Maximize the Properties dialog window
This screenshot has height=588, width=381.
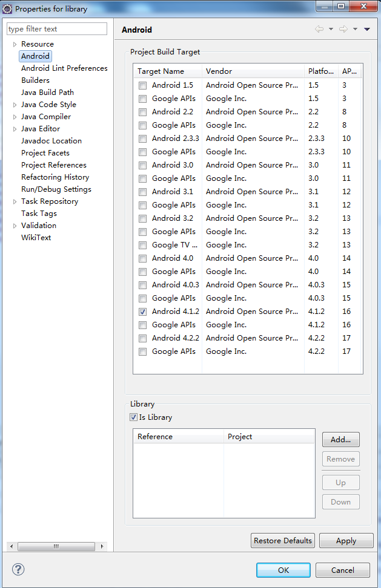coord(341,6)
